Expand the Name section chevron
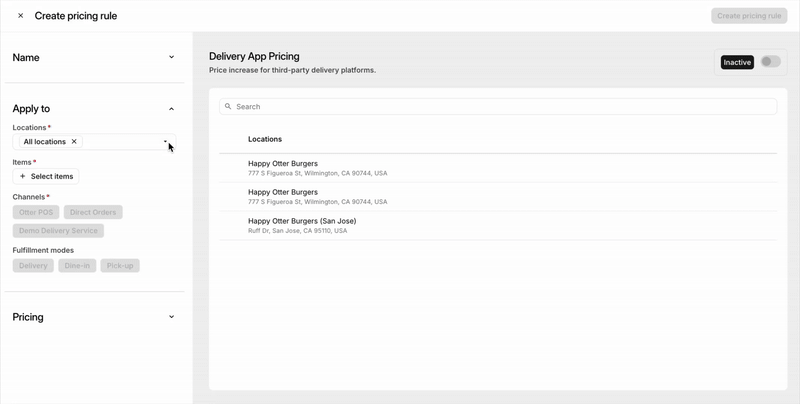This screenshot has height=404, width=800. click(x=171, y=57)
